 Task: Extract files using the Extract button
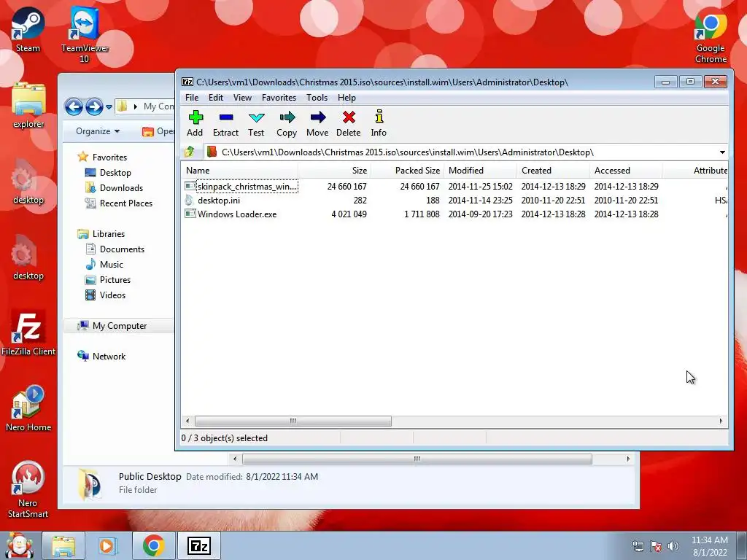coord(226,123)
